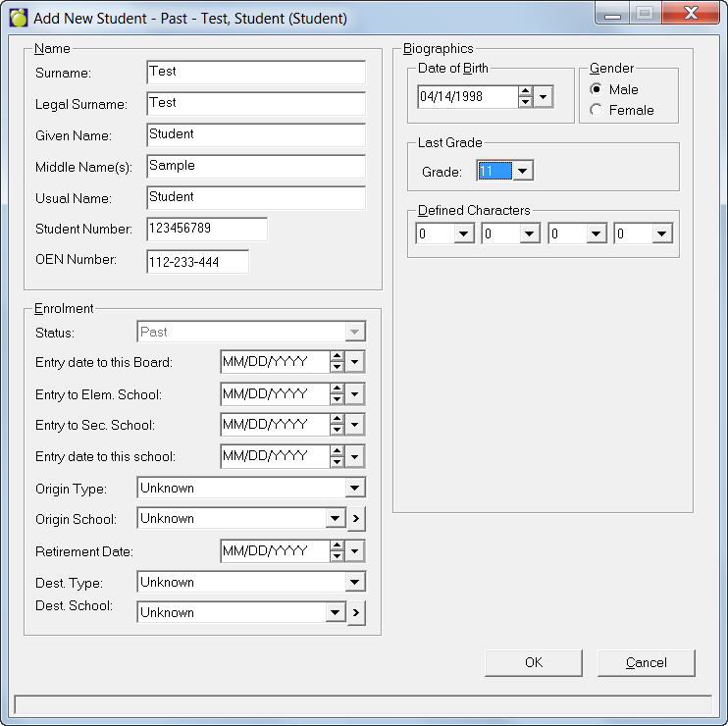Open Entry to Sec. School calendar picker
This screenshot has width=728, height=726.
click(355, 425)
